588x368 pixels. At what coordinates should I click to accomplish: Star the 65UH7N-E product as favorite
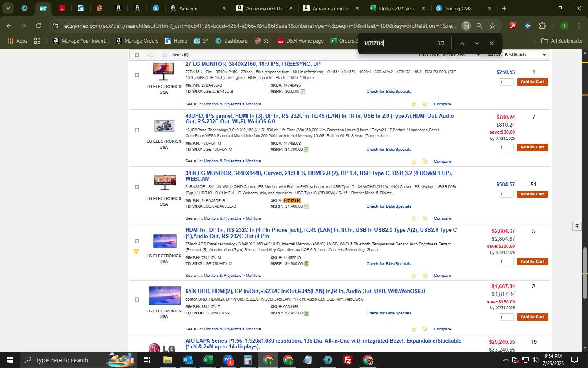pos(414,329)
